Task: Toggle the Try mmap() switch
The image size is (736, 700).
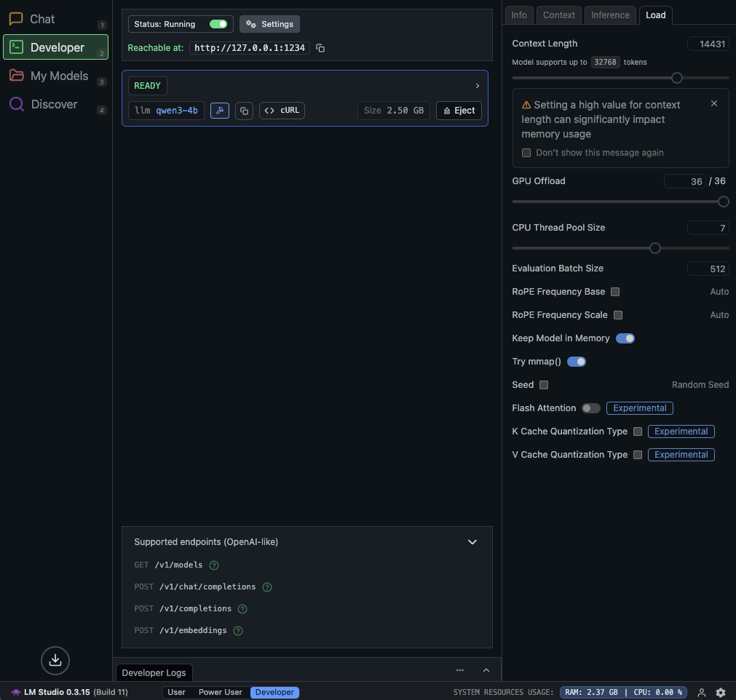Action: click(577, 362)
